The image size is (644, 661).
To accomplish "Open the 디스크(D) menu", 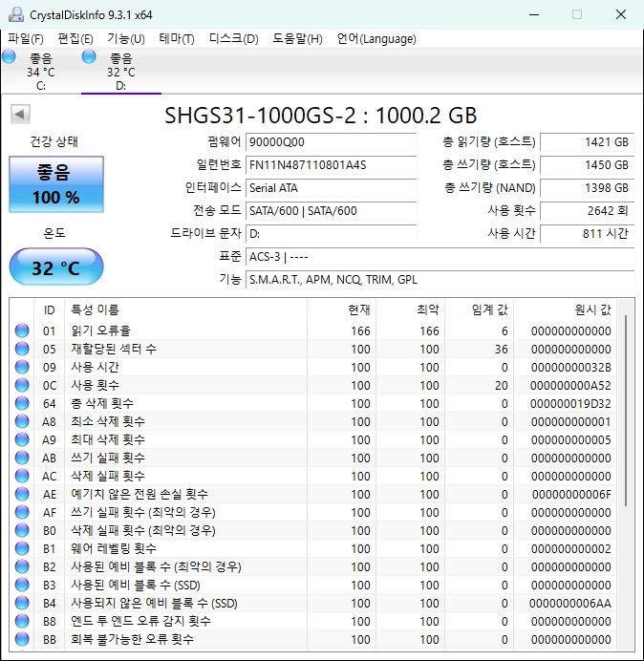I will coord(234,39).
